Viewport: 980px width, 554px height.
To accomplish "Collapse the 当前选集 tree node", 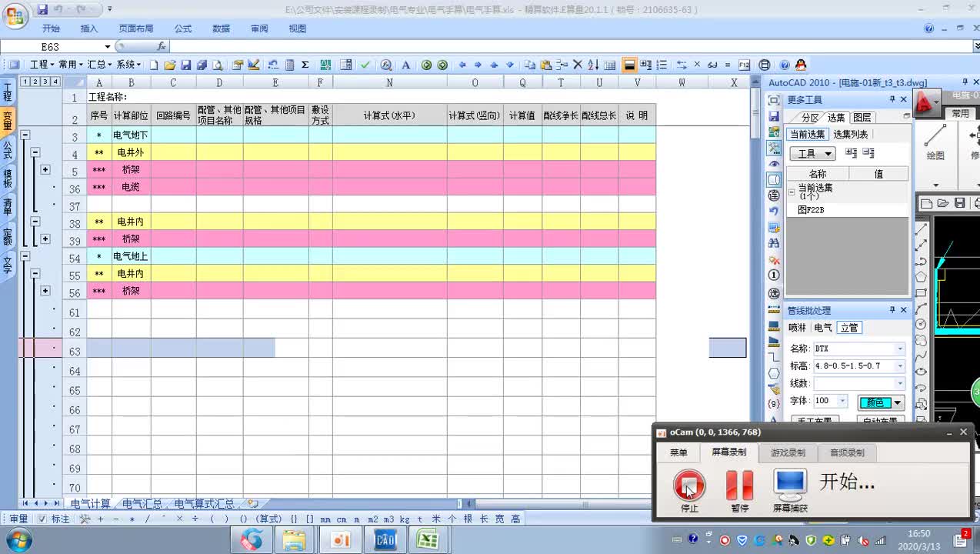I will pyautogui.click(x=792, y=192).
